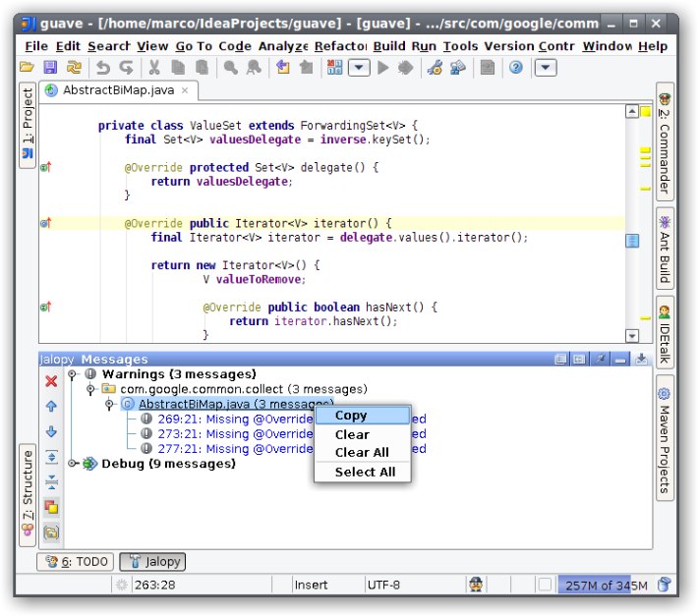This screenshot has height=616, width=698.
Task: Open the Refactor menu
Action: [x=340, y=46]
